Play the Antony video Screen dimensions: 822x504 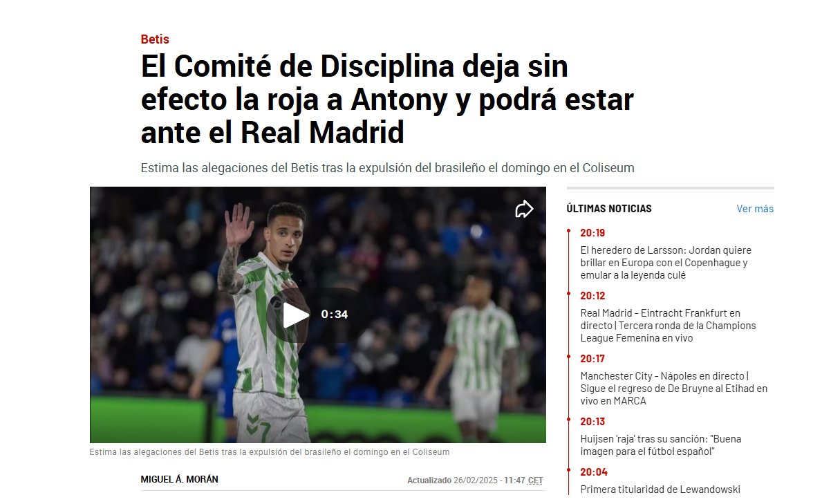[296, 315]
